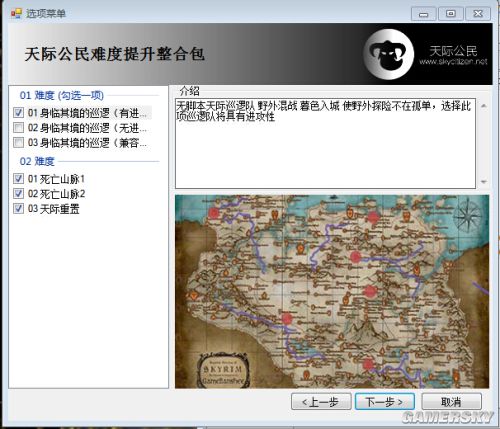Check 03 身临其境的巡逻 (兼容...) option
The image size is (500, 429).
18,142
